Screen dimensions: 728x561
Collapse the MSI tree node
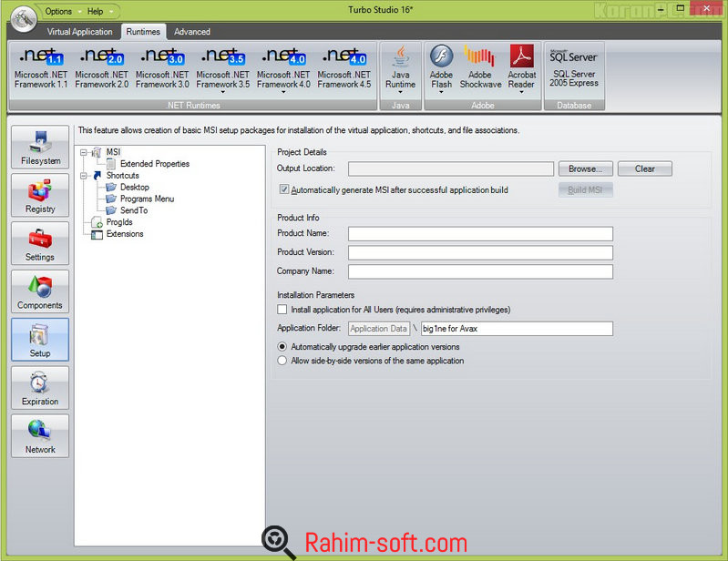pos(84,152)
